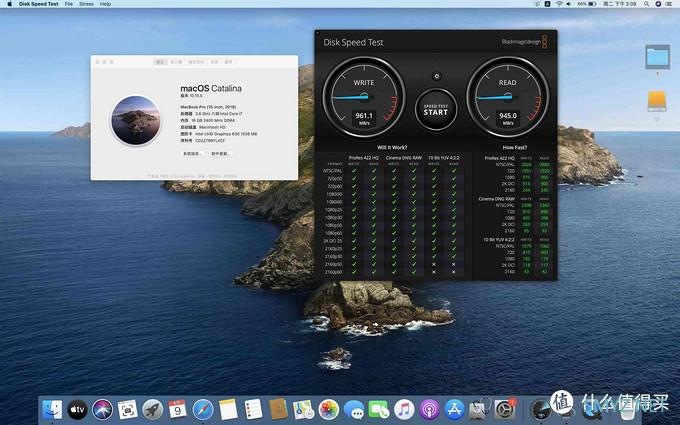Open the File menu
The height and width of the screenshot is (425, 680).
coord(69,4)
